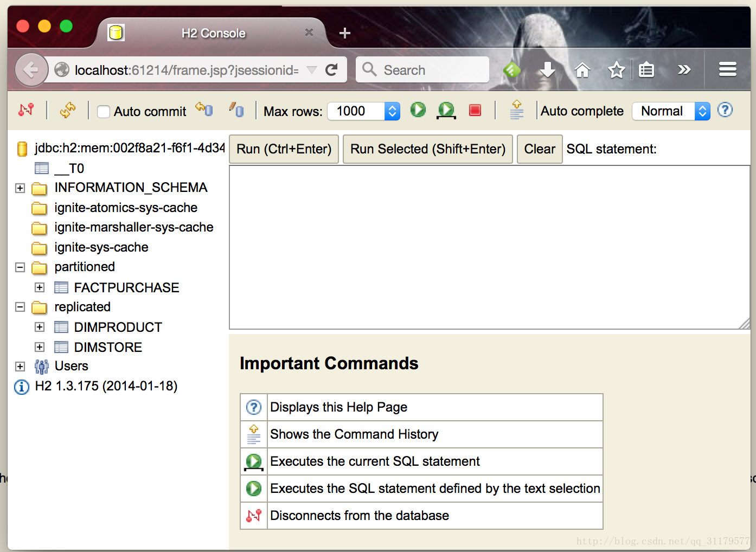The height and width of the screenshot is (552, 756).
Task: Open the Max rows dropdown
Action: [x=364, y=111]
